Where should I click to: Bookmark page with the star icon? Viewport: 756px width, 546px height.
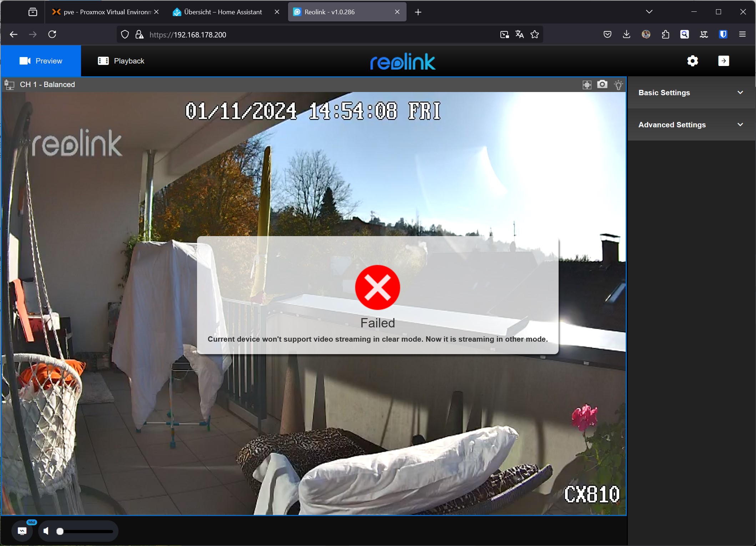534,35
